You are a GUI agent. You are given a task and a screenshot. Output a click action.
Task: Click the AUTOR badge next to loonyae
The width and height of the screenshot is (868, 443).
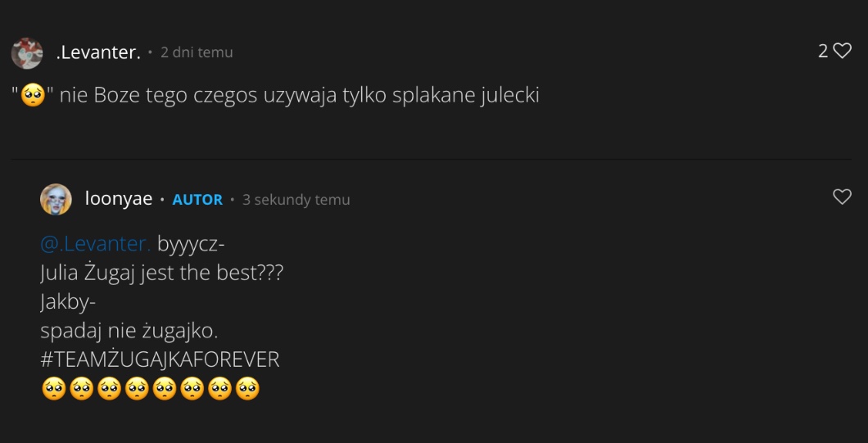197,200
